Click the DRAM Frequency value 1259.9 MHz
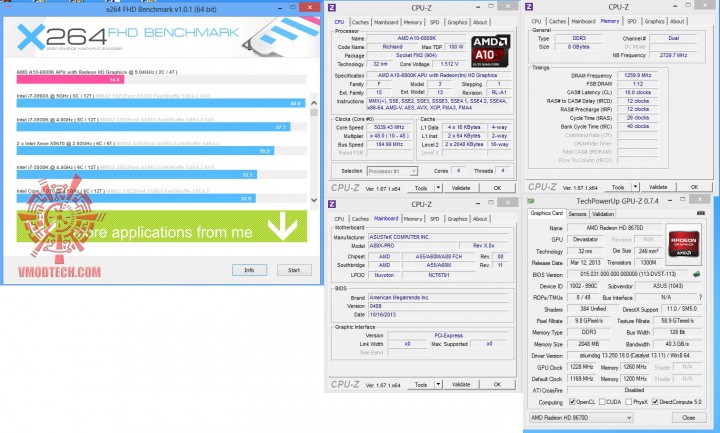 tap(638, 75)
